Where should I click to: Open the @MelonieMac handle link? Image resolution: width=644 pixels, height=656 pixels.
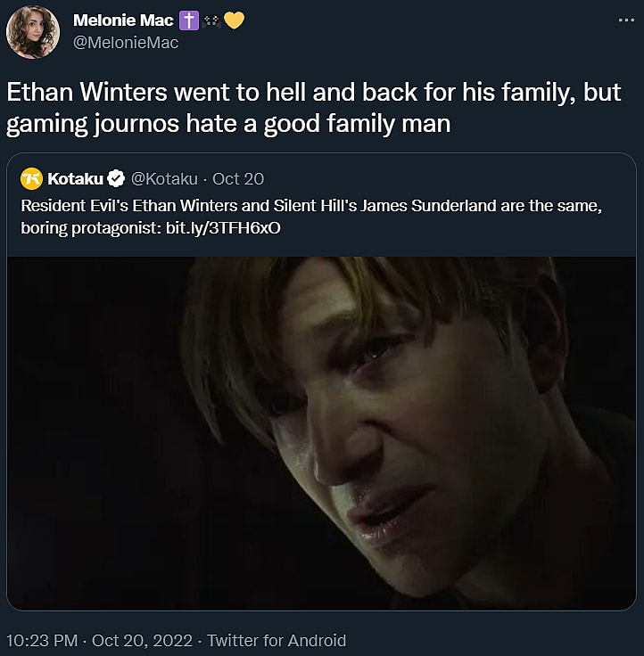click(125, 42)
